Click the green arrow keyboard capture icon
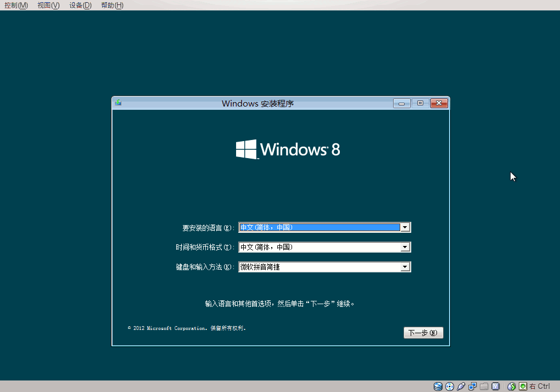560x392 pixels. [523, 387]
